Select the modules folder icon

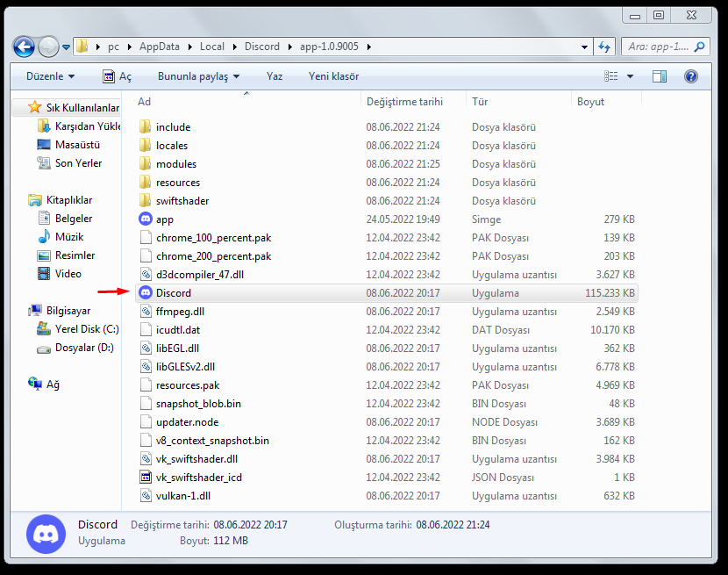tap(146, 163)
